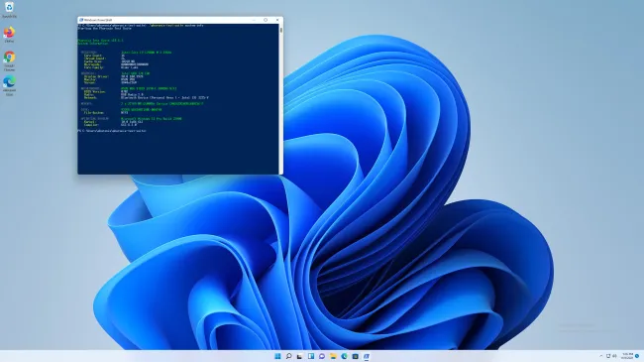This screenshot has height=362, width=644.
Task: Open network and volume quick settings
Action: pos(611,356)
